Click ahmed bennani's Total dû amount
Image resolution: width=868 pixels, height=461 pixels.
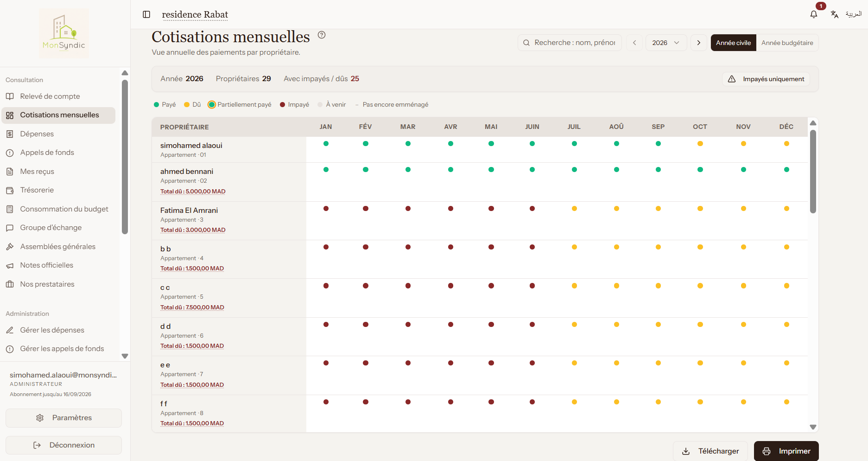coord(193,192)
